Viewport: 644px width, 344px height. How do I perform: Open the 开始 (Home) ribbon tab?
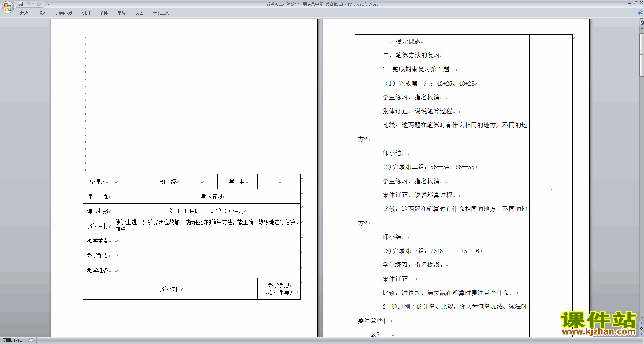point(24,13)
